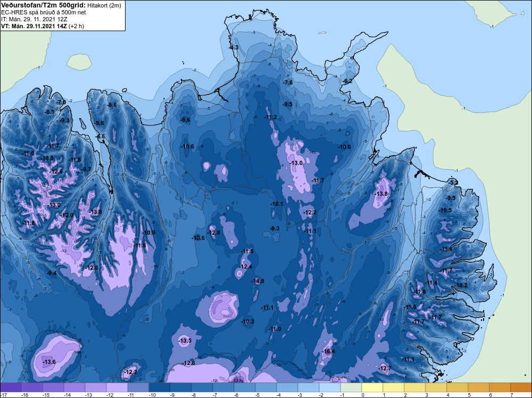Click the -7.0 temperature label
This screenshot has height=398, width=532.
tap(61, 102)
